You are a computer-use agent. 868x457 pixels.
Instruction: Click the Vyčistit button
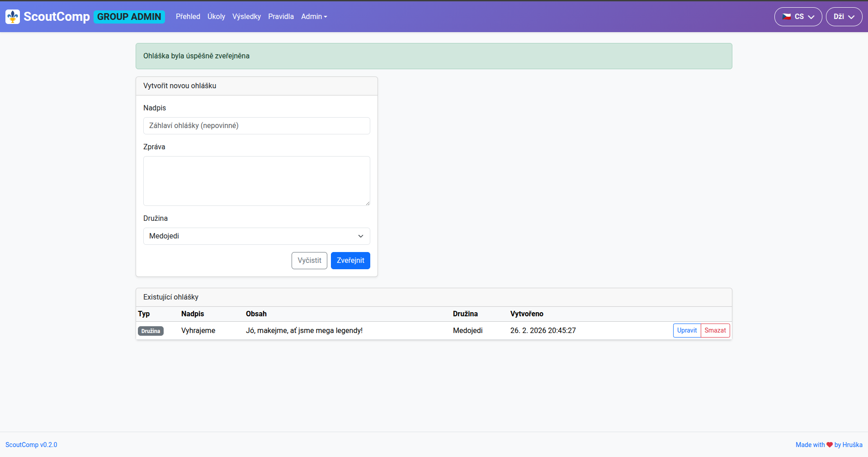tap(309, 261)
